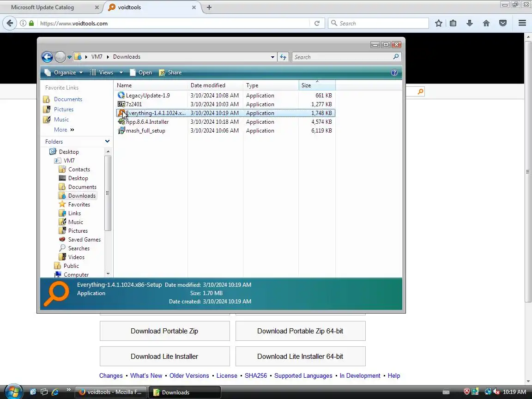Viewport: 532px width, 399px height.
Task: Open the Older Versions link
Action: click(x=189, y=375)
